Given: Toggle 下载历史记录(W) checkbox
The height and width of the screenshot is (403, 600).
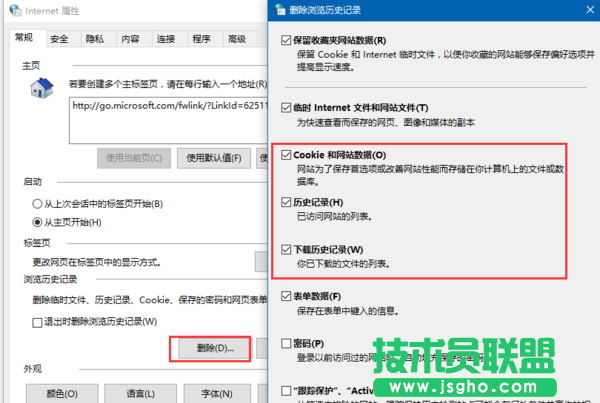Looking at the screenshot, I should [x=286, y=250].
